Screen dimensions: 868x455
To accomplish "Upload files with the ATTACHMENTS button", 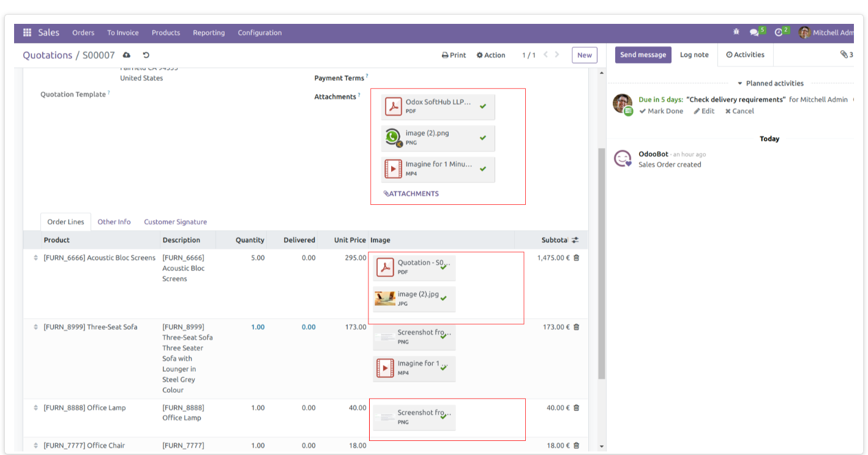I will (411, 193).
